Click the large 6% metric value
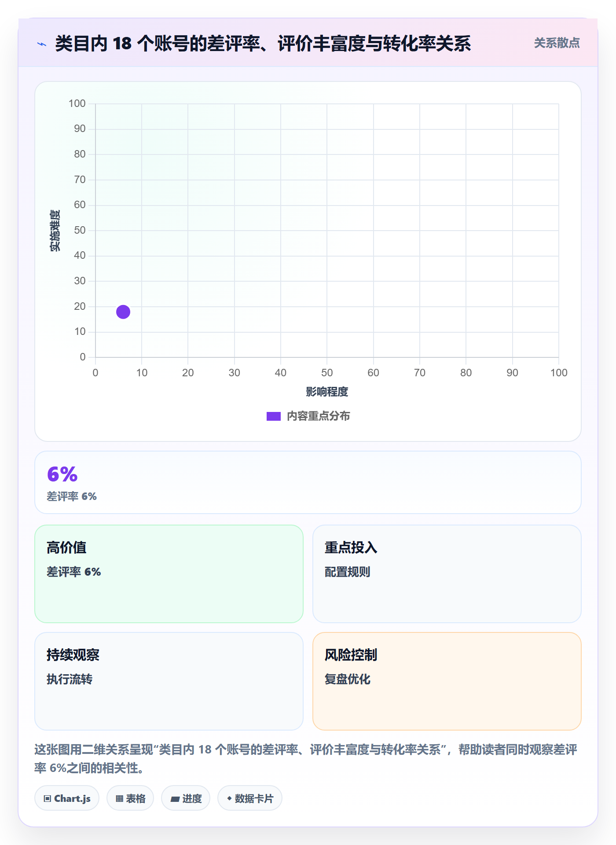This screenshot has width=616, height=845. tap(62, 474)
